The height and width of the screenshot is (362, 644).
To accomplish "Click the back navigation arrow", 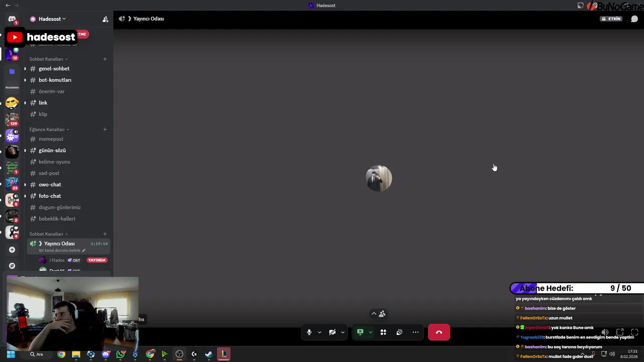I will (x=8, y=5).
